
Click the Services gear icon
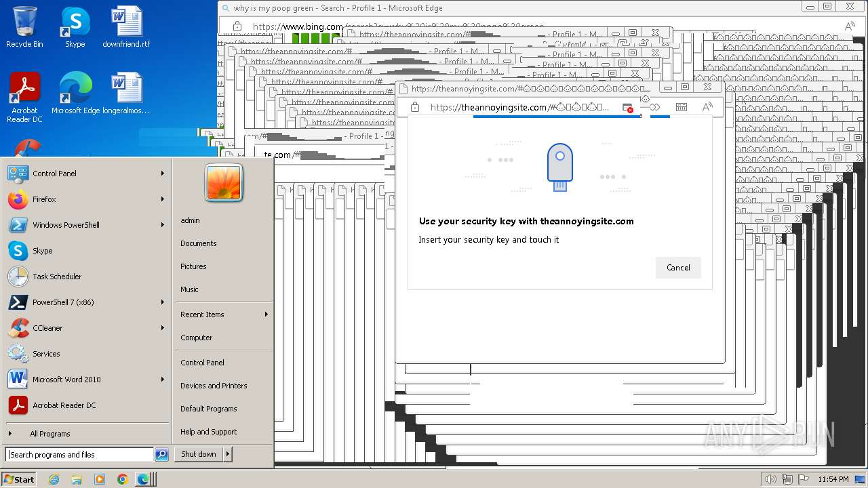point(18,354)
